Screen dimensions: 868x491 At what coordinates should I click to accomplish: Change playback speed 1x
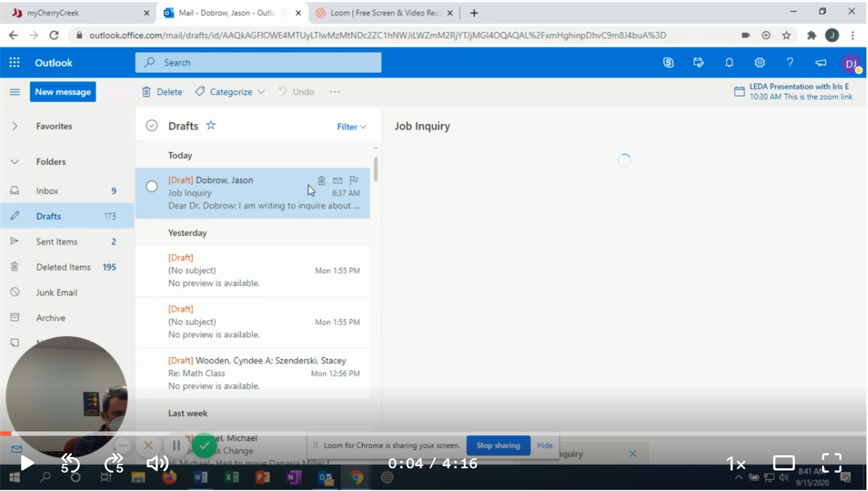736,463
